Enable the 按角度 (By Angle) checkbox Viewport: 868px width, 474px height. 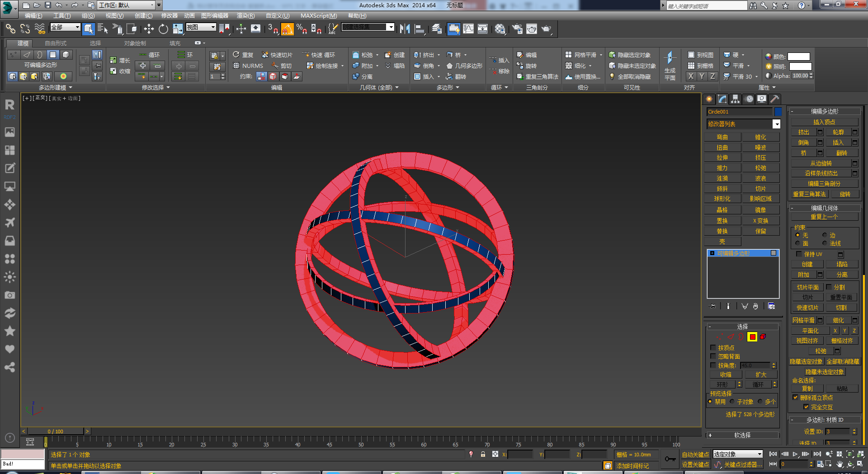[x=713, y=365]
